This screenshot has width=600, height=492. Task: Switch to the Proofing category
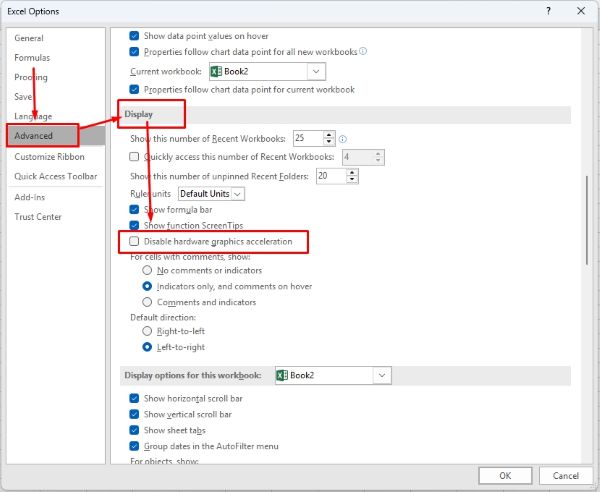[x=31, y=77]
